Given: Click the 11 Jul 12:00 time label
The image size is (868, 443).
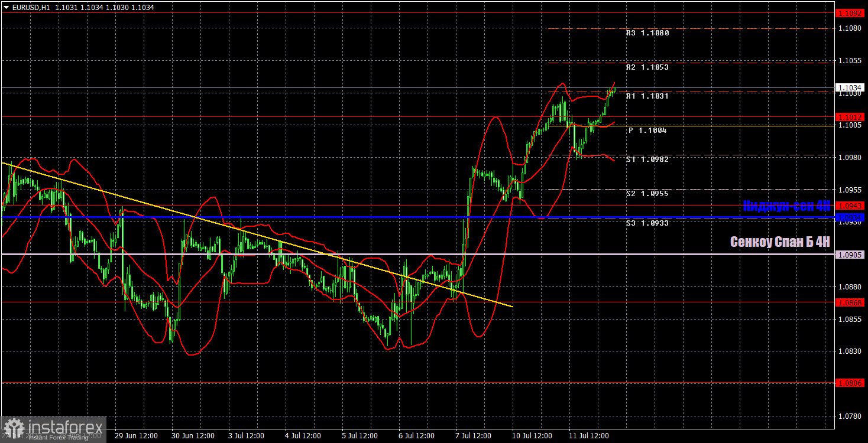Looking at the screenshot, I should coord(590,436).
